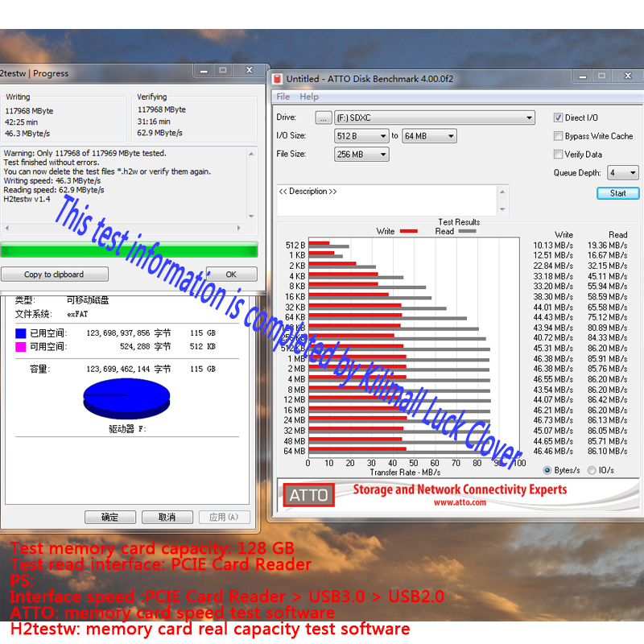Open the File menu in ATTO
Viewport: 644px width, 644px height.
(283, 97)
